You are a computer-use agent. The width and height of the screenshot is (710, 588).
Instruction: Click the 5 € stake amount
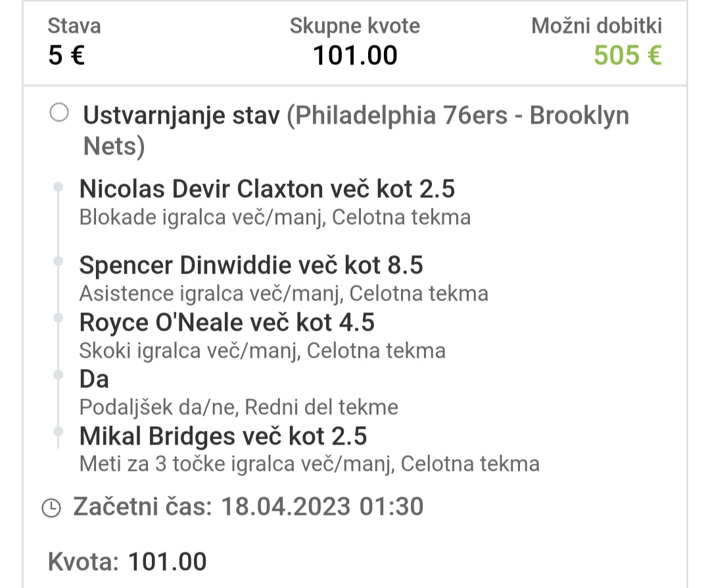66,55
